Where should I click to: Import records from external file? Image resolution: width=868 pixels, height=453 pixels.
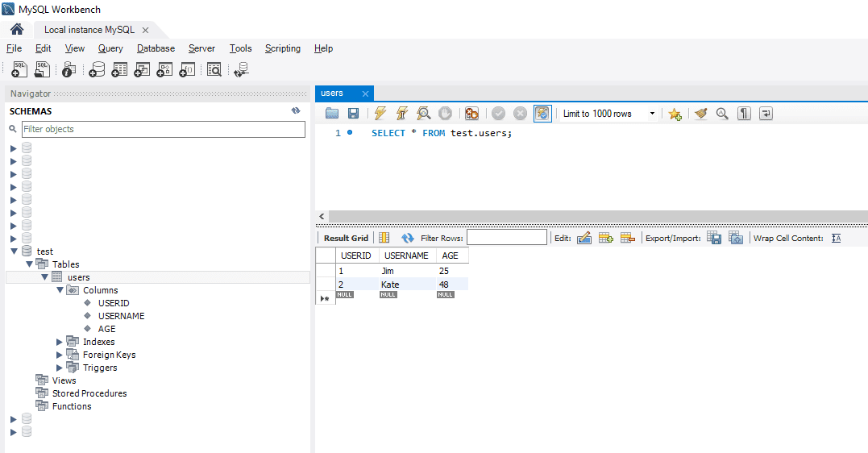point(736,238)
